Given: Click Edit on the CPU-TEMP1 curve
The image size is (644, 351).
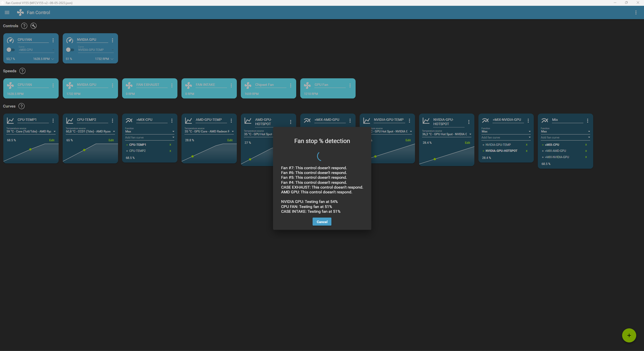Looking at the screenshot, I should [52, 140].
